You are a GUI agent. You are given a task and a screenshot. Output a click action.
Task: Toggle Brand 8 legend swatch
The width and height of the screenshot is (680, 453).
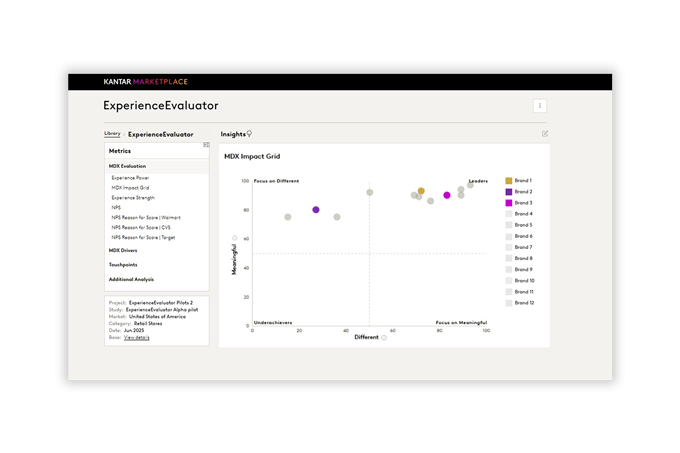(x=509, y=258)
